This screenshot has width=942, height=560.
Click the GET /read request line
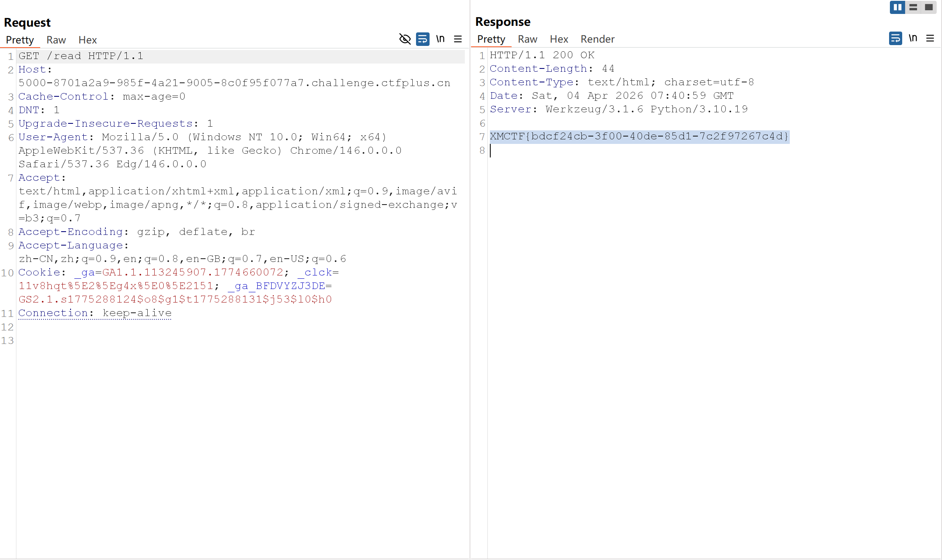tap(81, 56)
